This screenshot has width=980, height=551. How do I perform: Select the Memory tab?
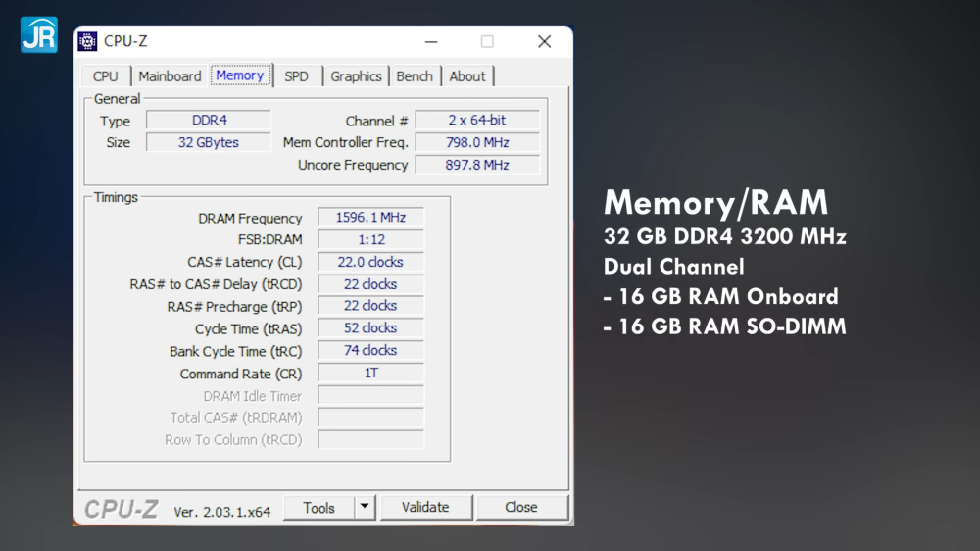[x=239, y=75]
